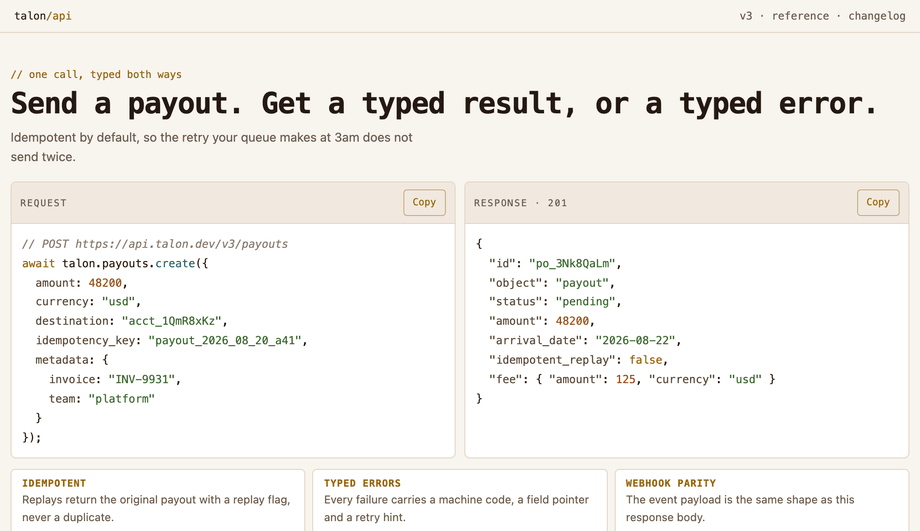Image resolution: width=920 pixels, height=531 pixels.
Task: Click the "idempotent_replay": false line
Action: [x=579, y=360]
